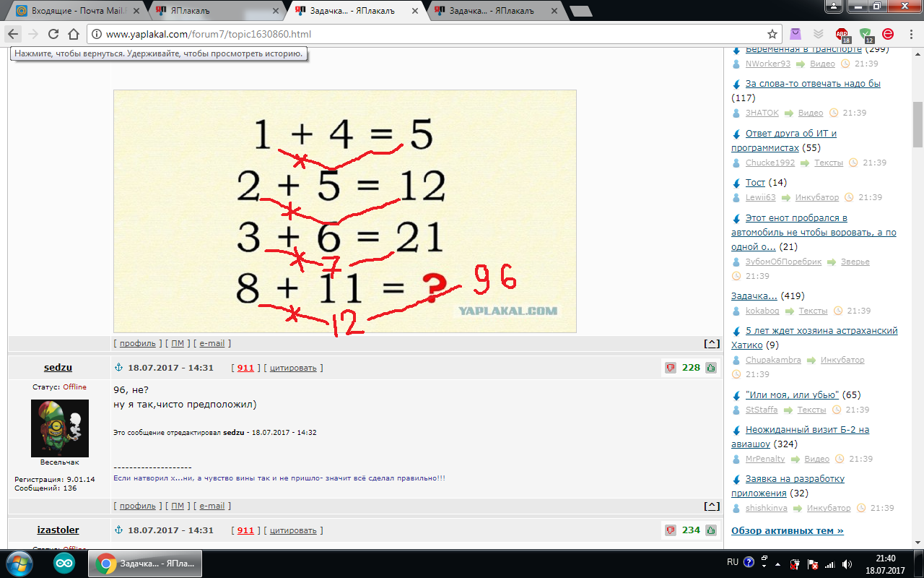Jump to top arrow below puzzle image
The width and height of the screenshot is (924, 578).
coord(712,343)
